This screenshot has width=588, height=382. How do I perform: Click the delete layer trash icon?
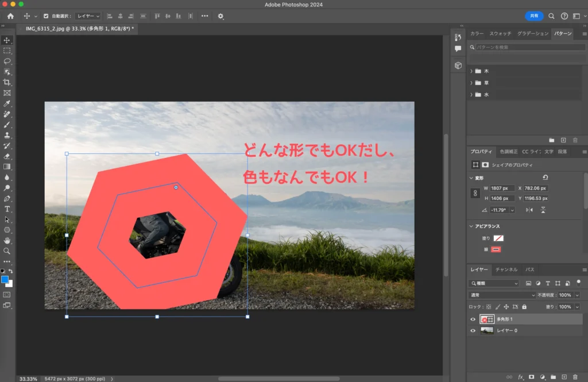pos(575,377)
